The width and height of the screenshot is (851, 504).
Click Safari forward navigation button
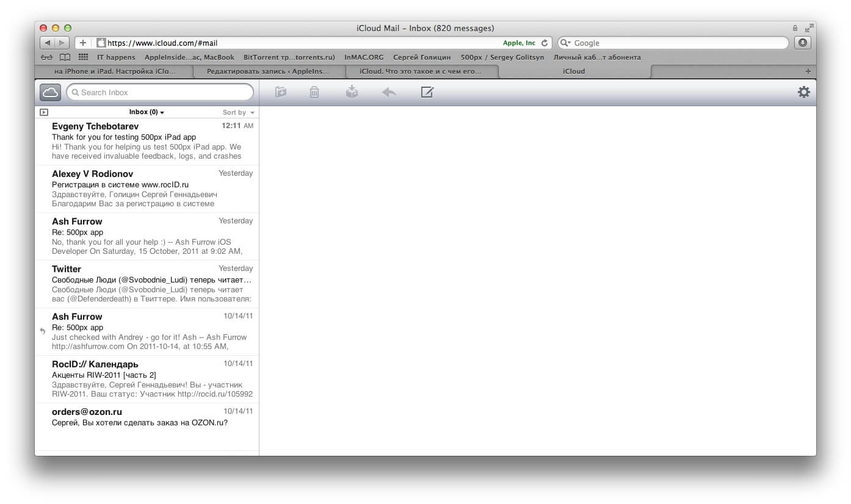coord(62,43)
